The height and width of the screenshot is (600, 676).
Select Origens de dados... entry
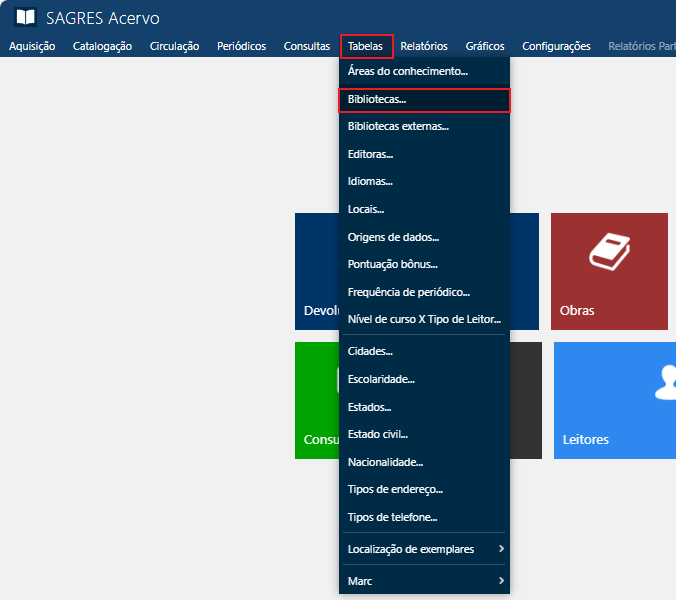click(x=393, y=237)
